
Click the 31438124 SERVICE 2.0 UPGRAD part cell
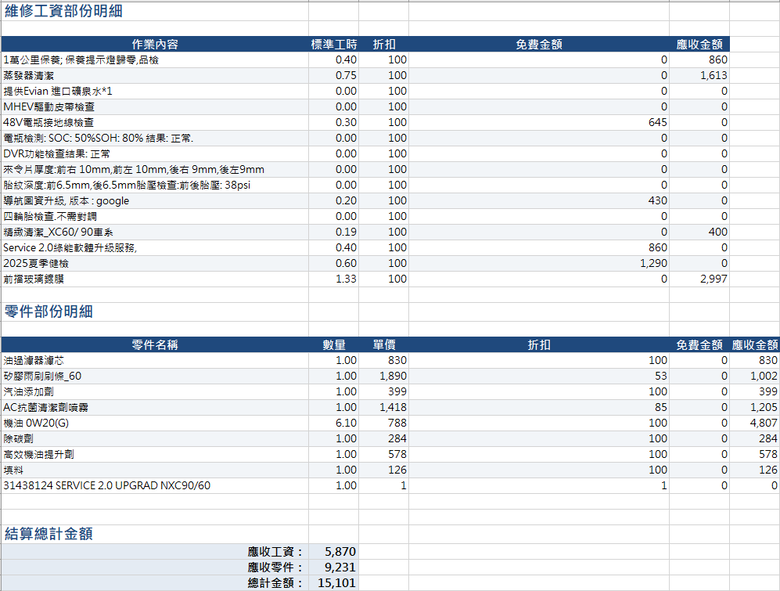click(x=155, y=486)
